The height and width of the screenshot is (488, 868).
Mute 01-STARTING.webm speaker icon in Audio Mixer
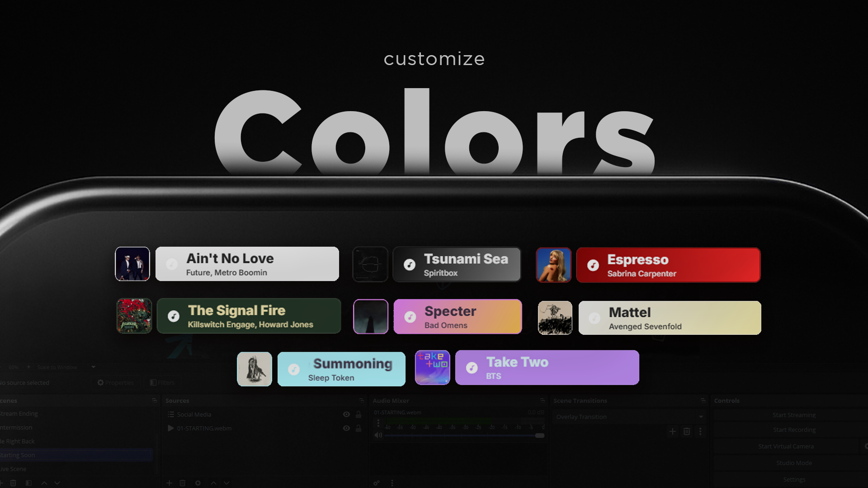coord(378,435)
